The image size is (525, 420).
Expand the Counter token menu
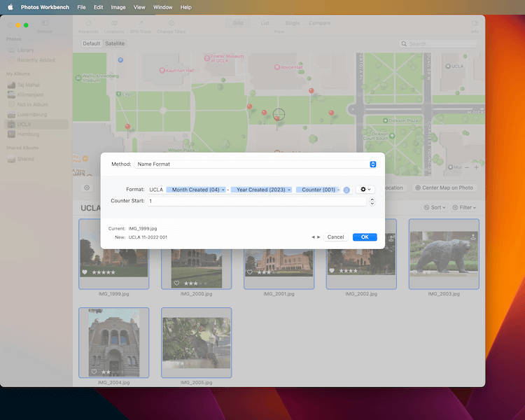click(339, 190)
